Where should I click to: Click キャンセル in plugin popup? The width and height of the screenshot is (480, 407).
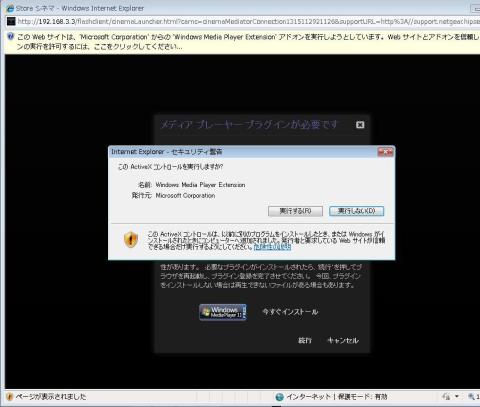[x=343, y=340]
